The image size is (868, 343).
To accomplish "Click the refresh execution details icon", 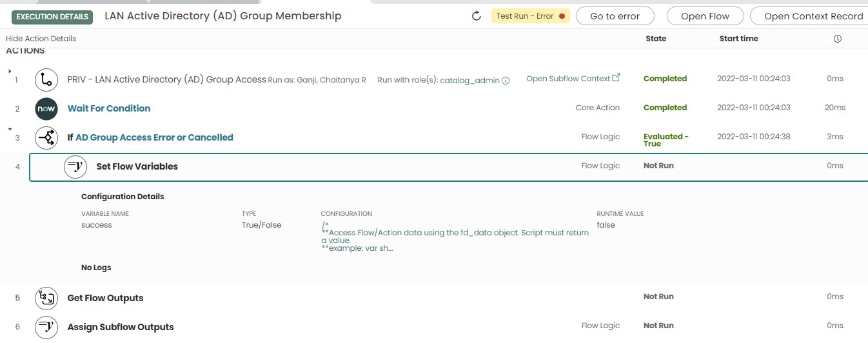I will point(477,16).
